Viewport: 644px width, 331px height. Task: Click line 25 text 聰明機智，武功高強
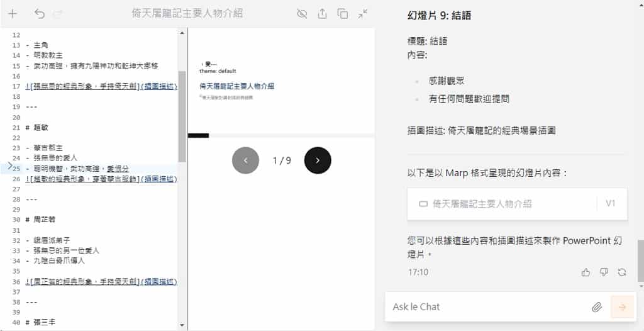69,169
